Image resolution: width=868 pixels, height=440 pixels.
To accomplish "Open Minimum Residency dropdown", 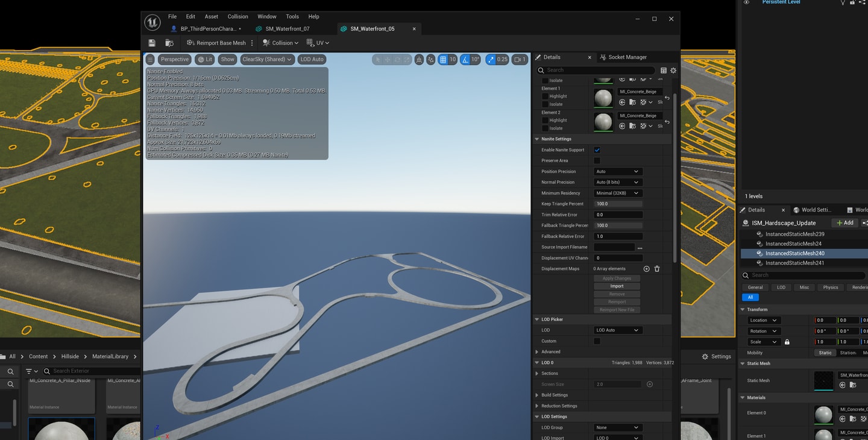I will coord(618,193).
